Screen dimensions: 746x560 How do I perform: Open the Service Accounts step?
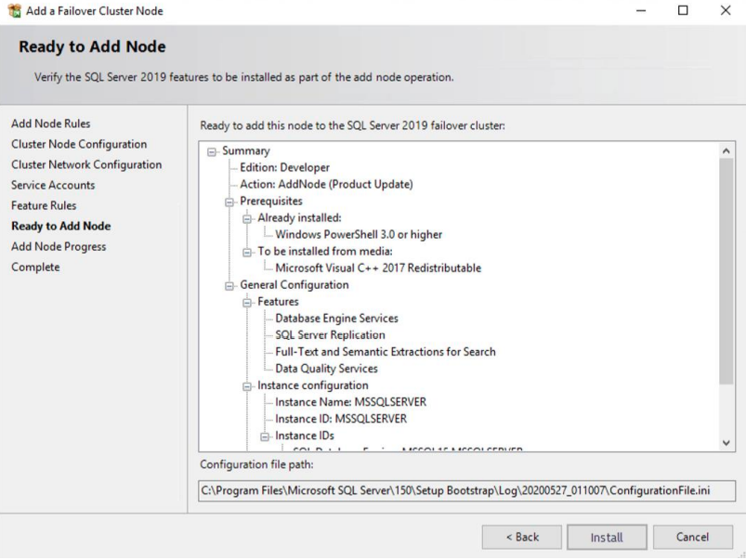click(x=53, y=185)
